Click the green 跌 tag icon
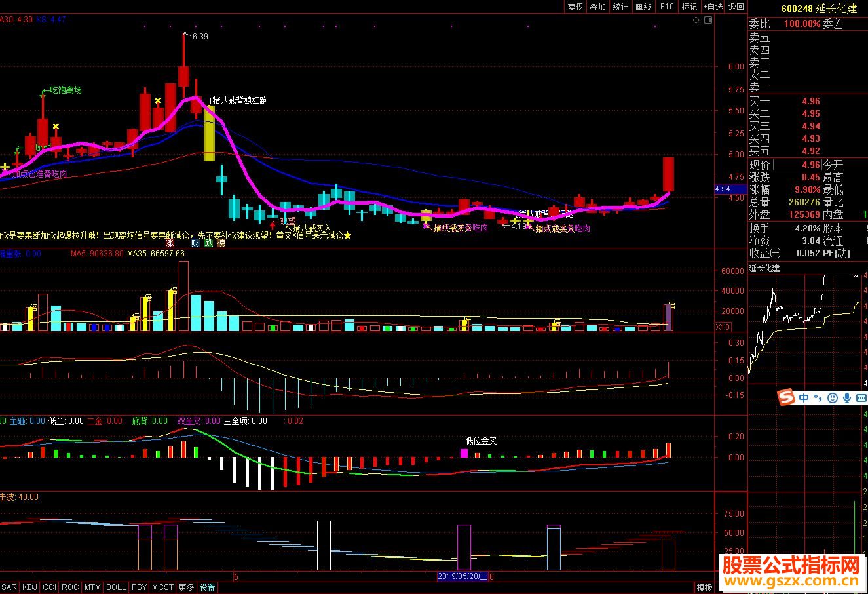Viewport: 868px width, 594px height. 208,243
